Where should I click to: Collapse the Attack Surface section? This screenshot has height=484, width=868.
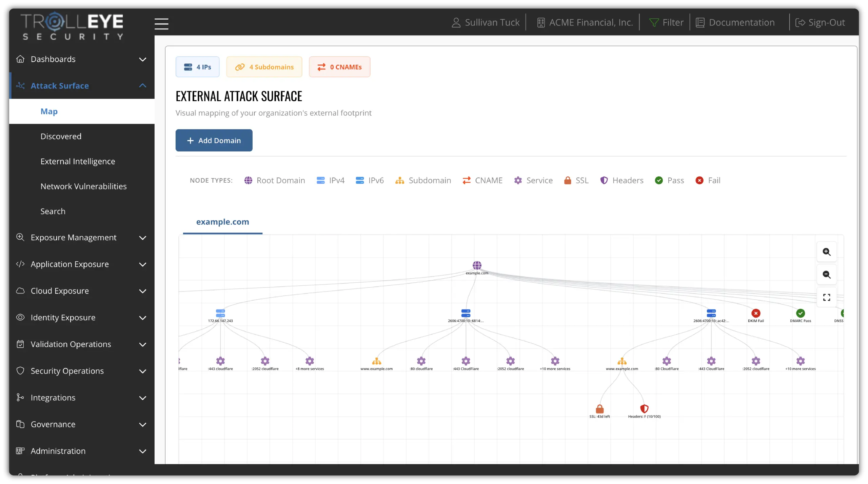tap(82, 86)
